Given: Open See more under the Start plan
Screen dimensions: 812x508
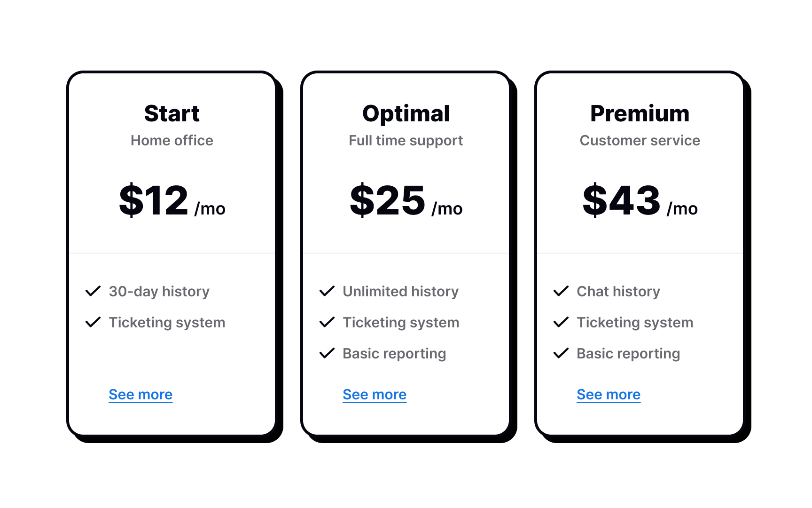Looking at the screenshot, I should (141, 395).
